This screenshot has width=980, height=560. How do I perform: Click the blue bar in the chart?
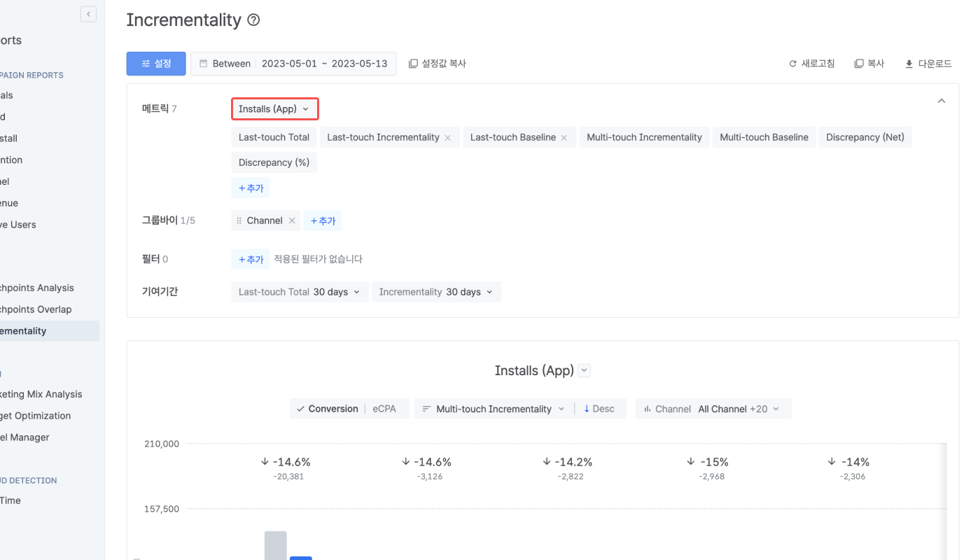click(300, 558)
